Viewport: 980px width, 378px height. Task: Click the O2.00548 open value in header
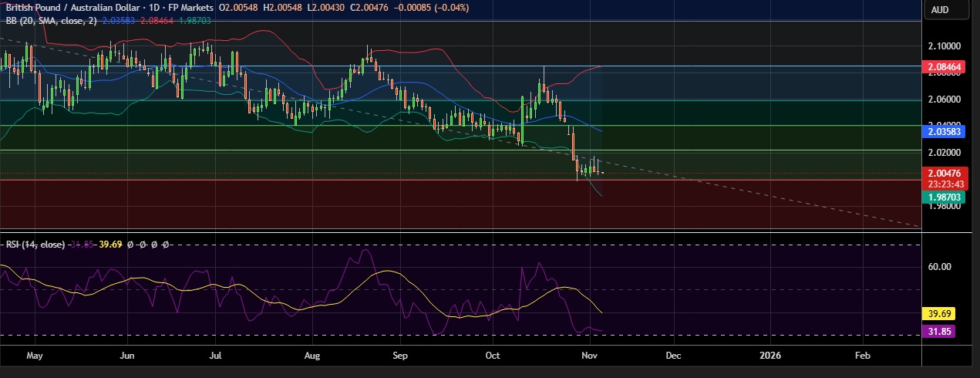(239, 7)
